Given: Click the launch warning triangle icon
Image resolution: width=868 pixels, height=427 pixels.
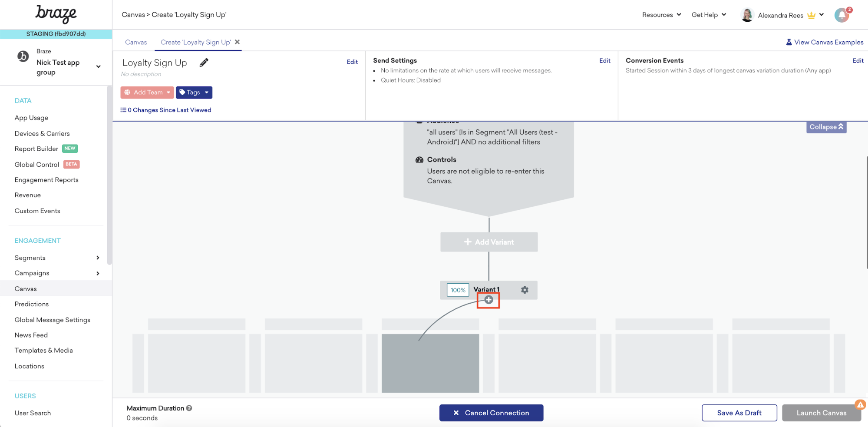Looking at the screenshot, I should (x=860, y=405).
